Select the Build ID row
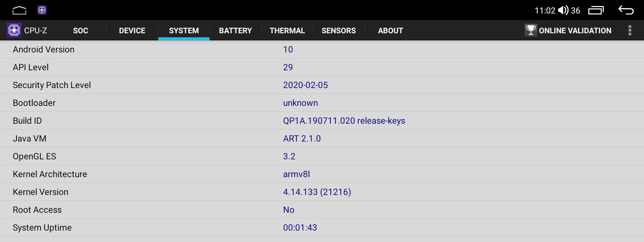The width and height of the screenshot is (644, 242). 322,121
